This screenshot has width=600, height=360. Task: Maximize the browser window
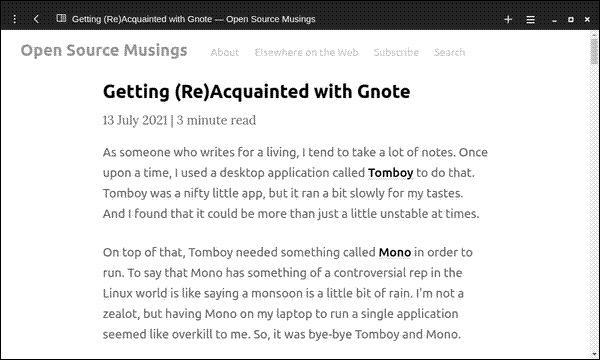coord(571,19)
